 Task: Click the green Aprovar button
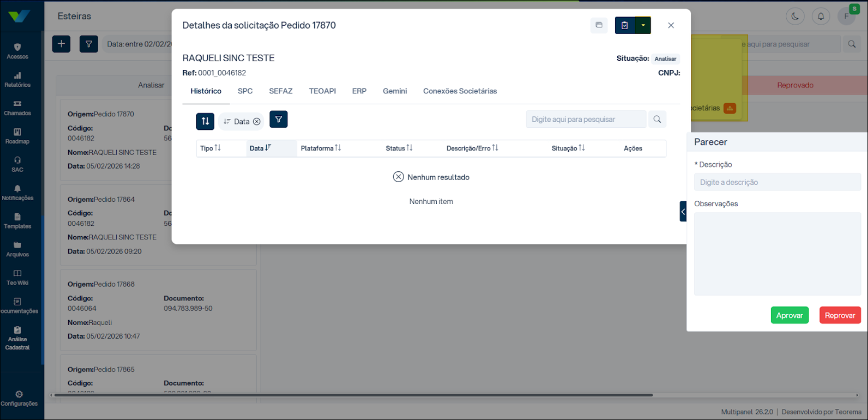789,315
